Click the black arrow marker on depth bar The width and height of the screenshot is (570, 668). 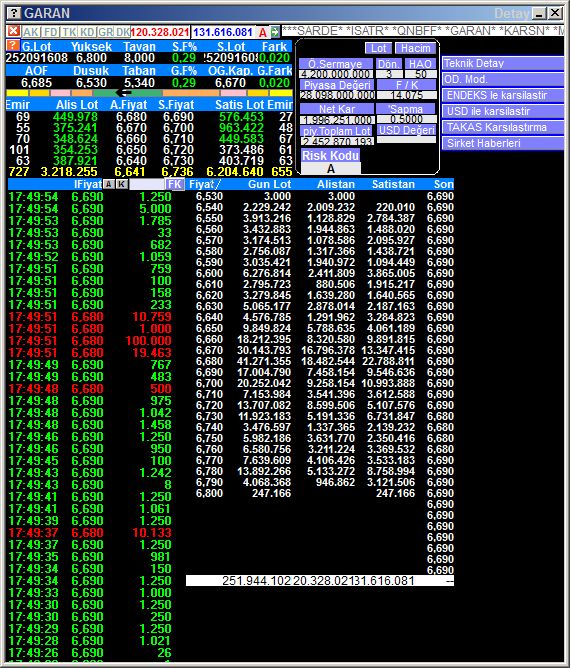[124, 93]
